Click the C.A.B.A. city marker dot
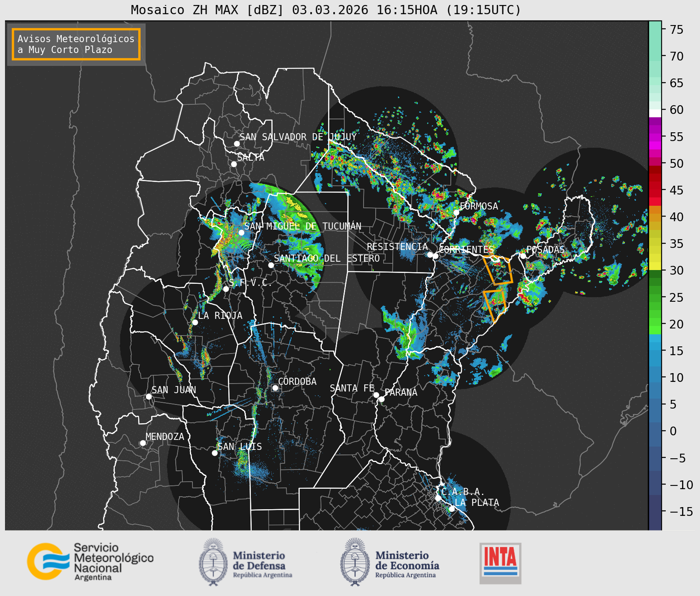This screenshot has height=596, width=700. pyautogui.click(x=438, y=498)
